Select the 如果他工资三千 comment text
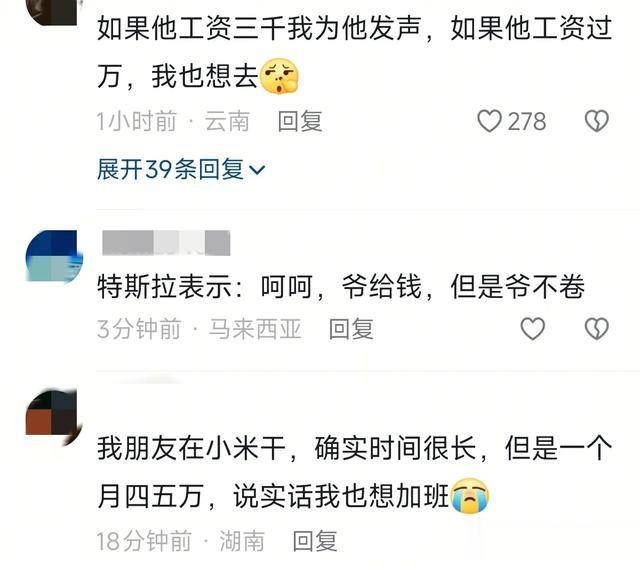 pos(354,52)
